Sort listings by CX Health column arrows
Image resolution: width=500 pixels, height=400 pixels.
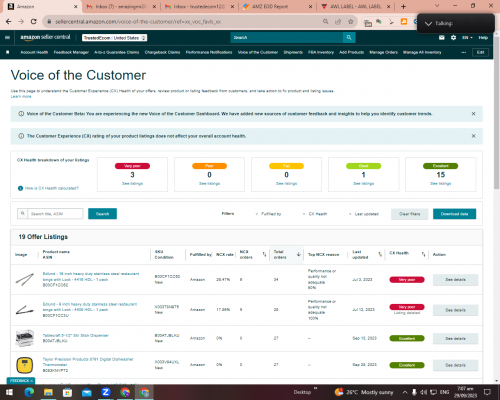click(423, 254)
